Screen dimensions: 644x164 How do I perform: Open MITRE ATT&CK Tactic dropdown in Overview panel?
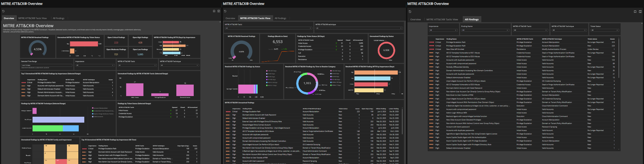click(137, 65)
